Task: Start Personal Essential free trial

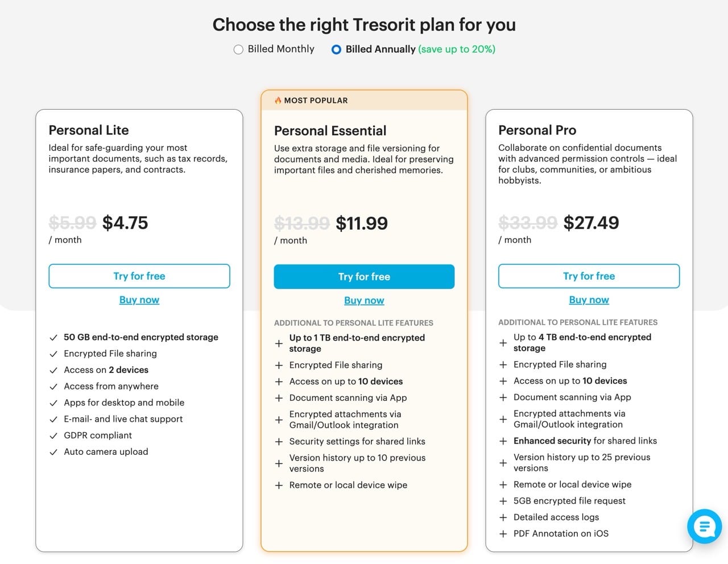Action: click(x=364, y=276)
